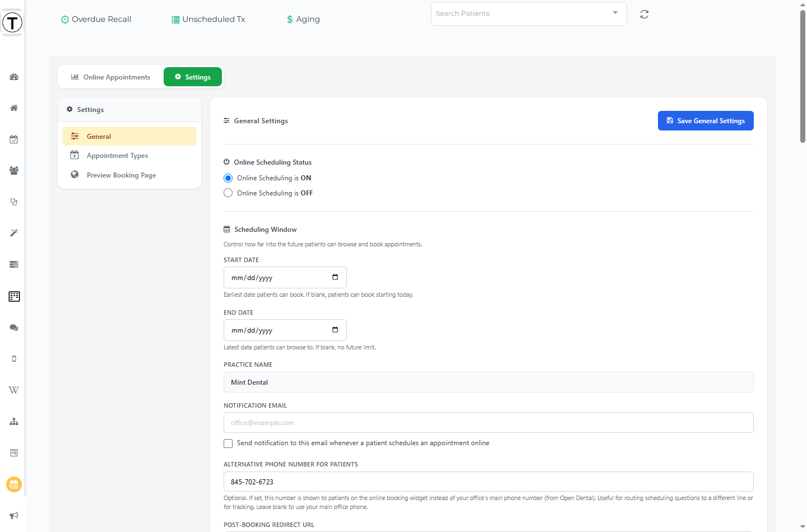Open the magic wand icon in sidebar

coord(14,233)
